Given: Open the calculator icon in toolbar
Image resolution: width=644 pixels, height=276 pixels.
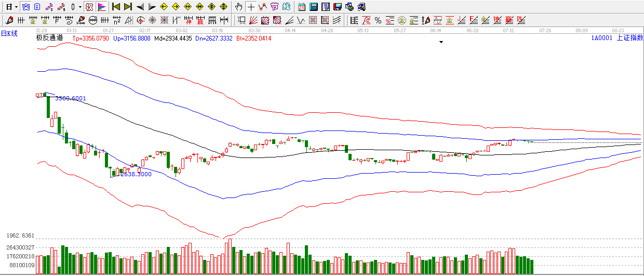Looking at the screenshot, I should tap(313, 7).
